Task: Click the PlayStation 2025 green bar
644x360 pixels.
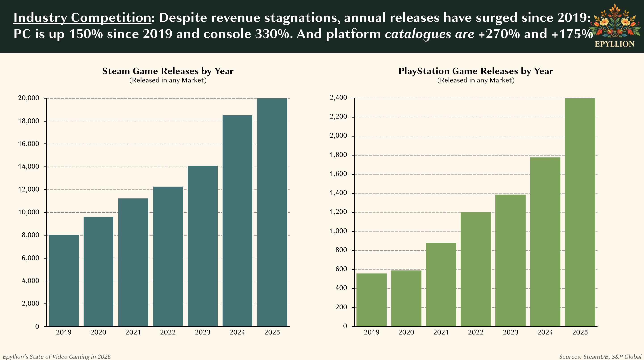Action: coord(580,212)
